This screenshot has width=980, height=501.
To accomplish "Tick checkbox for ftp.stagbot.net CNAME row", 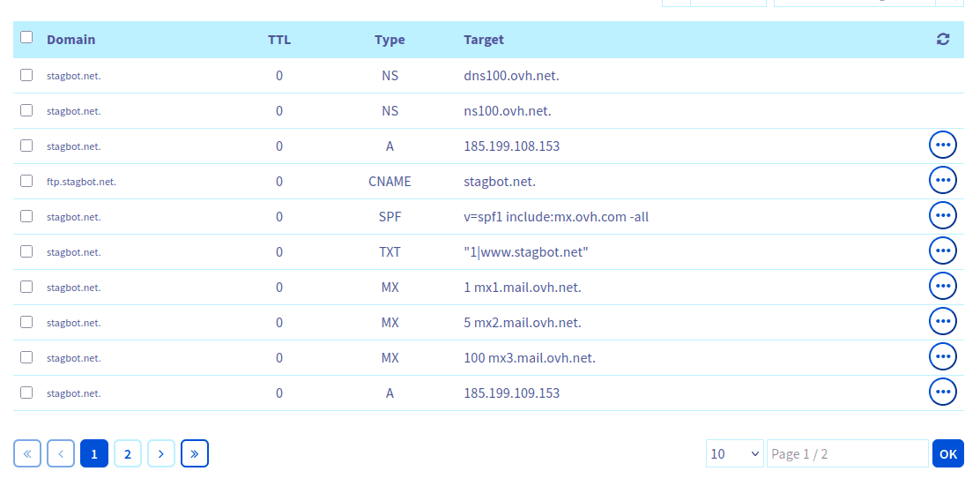I will [26, 181].
